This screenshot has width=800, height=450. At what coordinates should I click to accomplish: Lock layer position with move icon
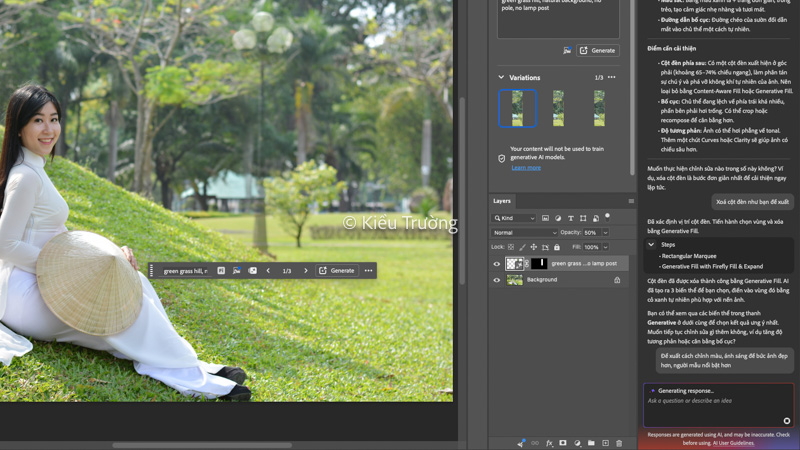click(534, 247)
